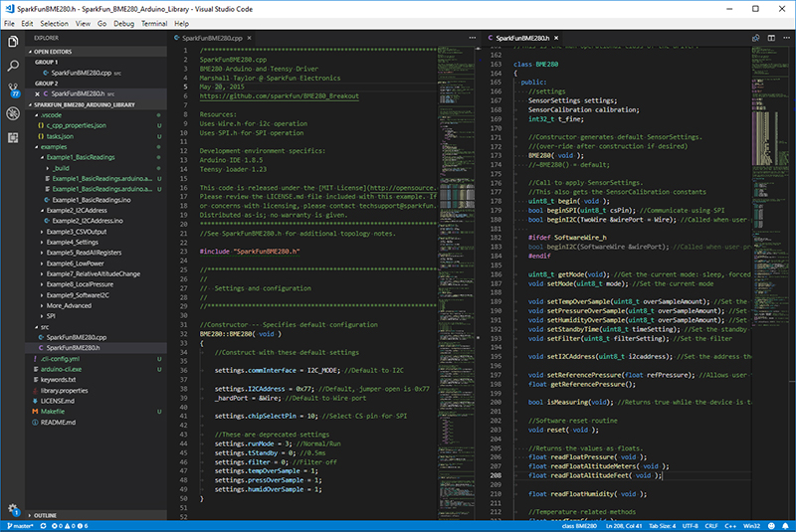Open the Search view in activity bar
Image resolution: width=796 pixels, height=532 pixels.
point(13,66)
